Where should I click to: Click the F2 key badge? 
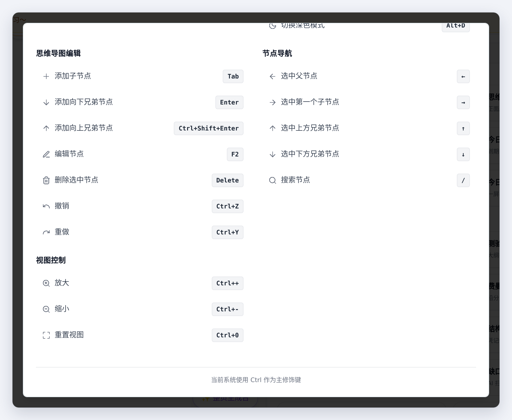coord(235,154)
